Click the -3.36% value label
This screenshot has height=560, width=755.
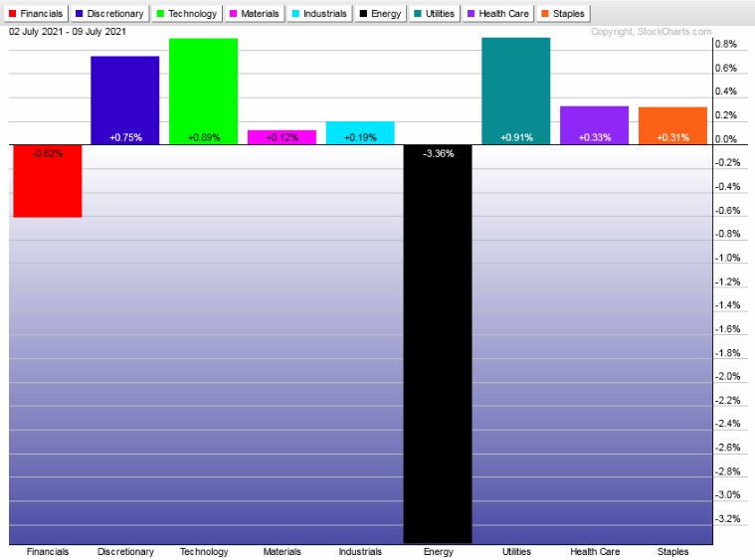tap(438, 153)
